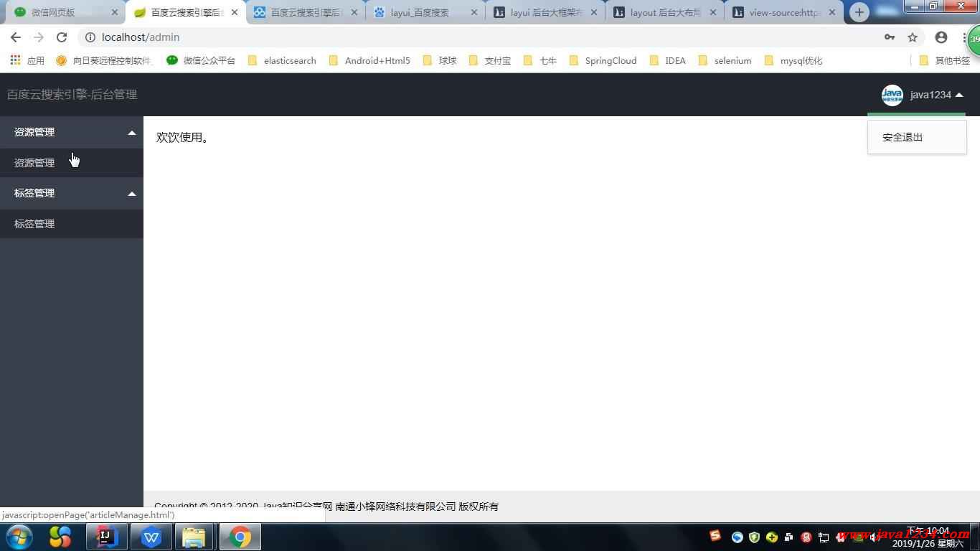Open the 球球 bookmark folder
The width and height of the screenshot is (980, 551).
pos(440,60)
